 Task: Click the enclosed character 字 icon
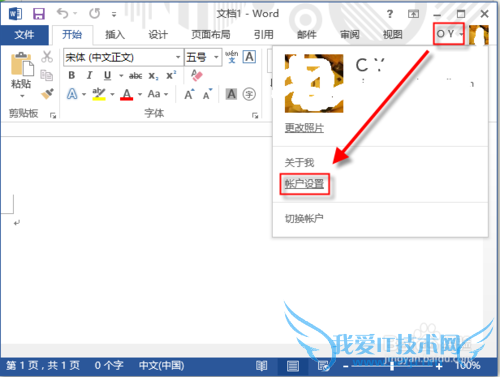249,94
